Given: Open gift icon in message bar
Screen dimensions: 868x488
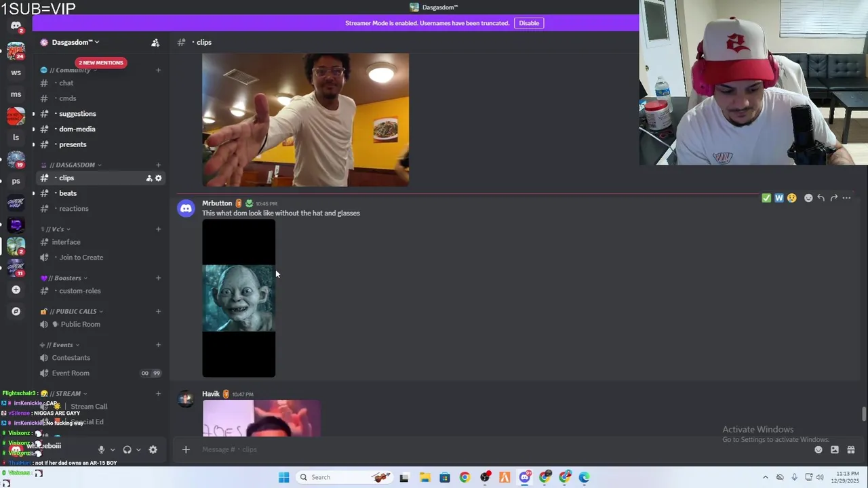Looking at the screenshot, I should 851,449.
